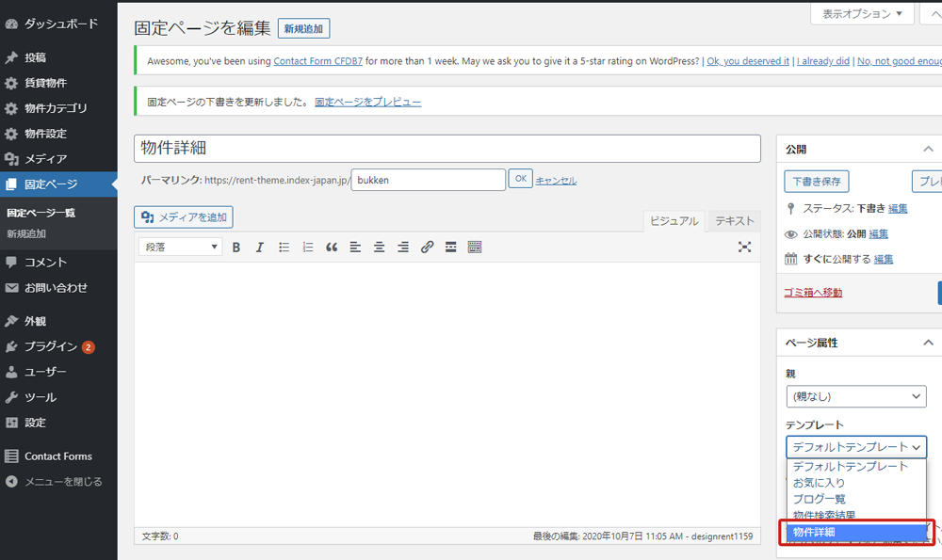Screen dimensions: 942x560
Task: Insert the Read More tag
Action: pyautogui.click(x=450, y=248)
